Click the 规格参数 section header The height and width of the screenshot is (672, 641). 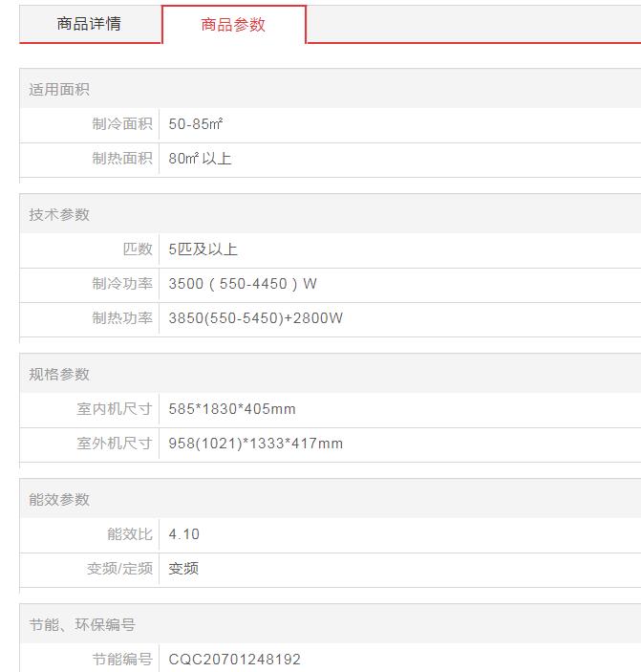tap(59, 375)
